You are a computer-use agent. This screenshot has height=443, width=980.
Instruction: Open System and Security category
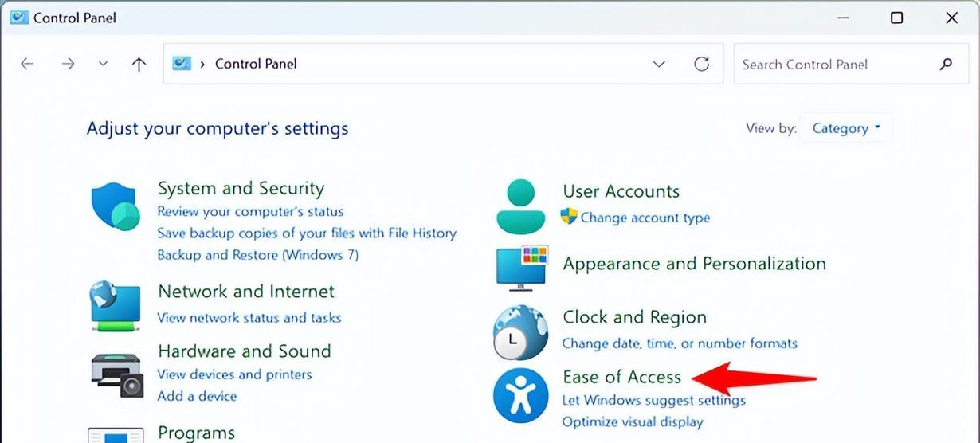point(241,188)
